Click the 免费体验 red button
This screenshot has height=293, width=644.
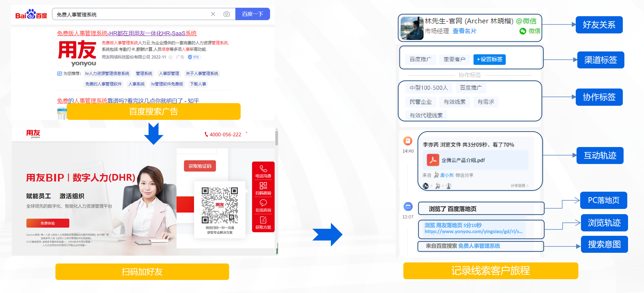click(48, 223)
